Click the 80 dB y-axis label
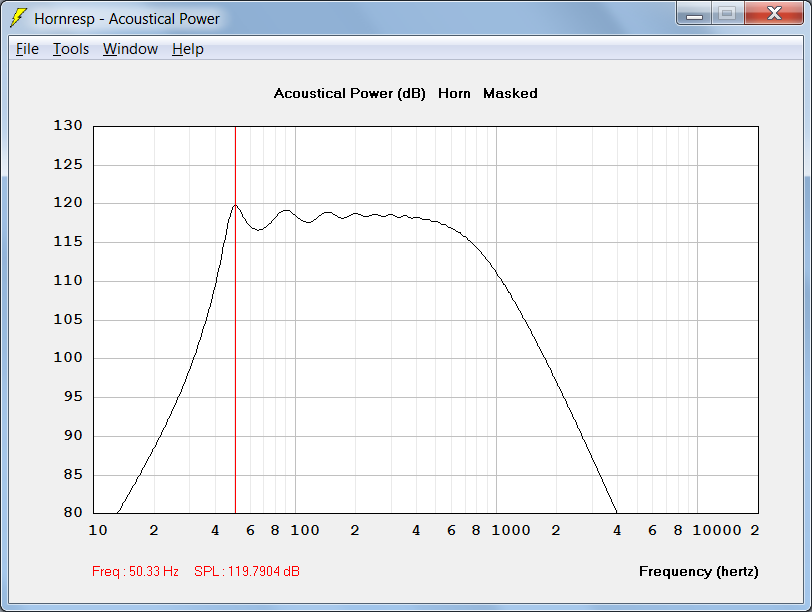The image size is (812, 612). (x=73, y=512)
